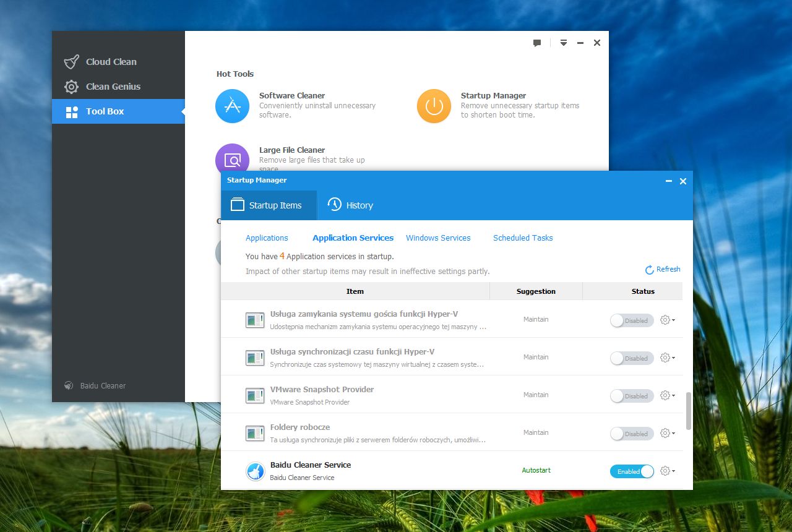Disable the Baidu Cleaner Service toggle
Screen dimensions: 792x532
[632, 471]
